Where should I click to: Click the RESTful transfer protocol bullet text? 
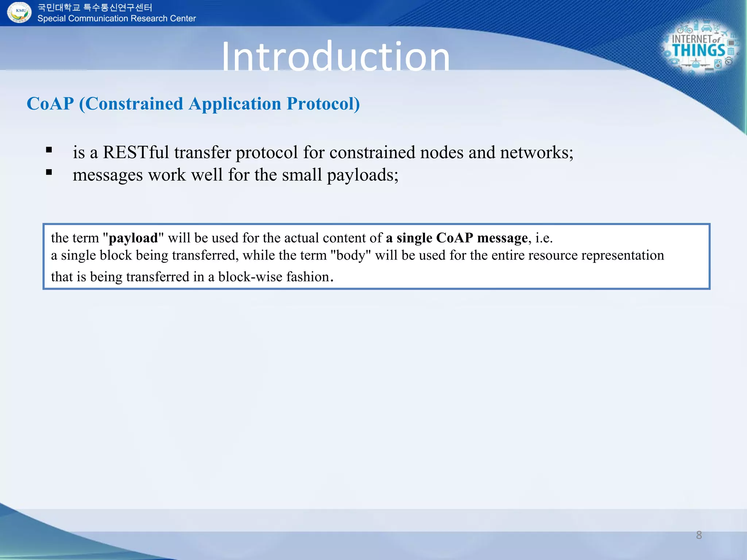[323, 152]
